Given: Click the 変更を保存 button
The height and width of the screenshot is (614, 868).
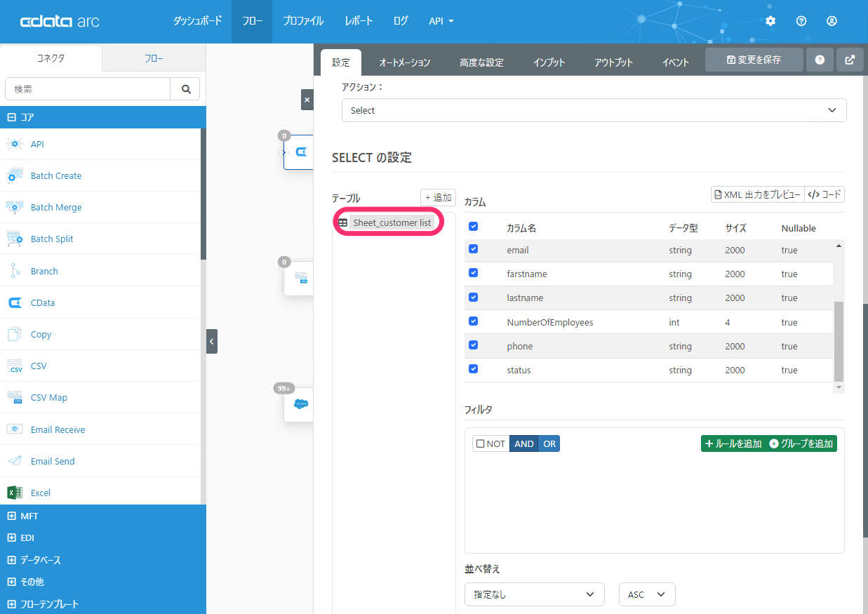Looking at the screenshot, I should [754, 60].
